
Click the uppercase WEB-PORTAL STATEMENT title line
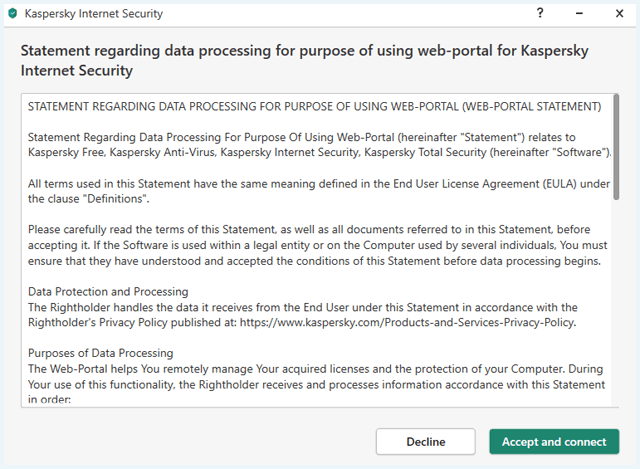[314, 107]
